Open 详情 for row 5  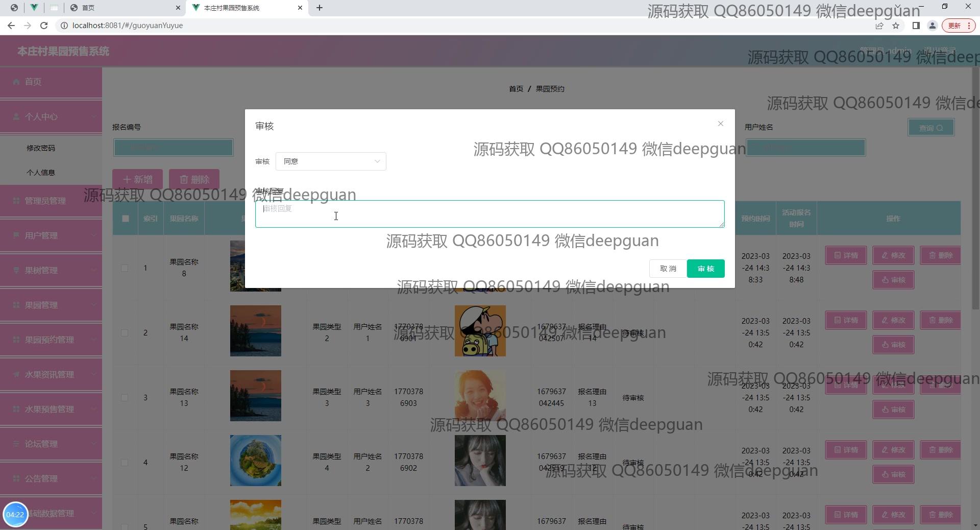(846, 515)
